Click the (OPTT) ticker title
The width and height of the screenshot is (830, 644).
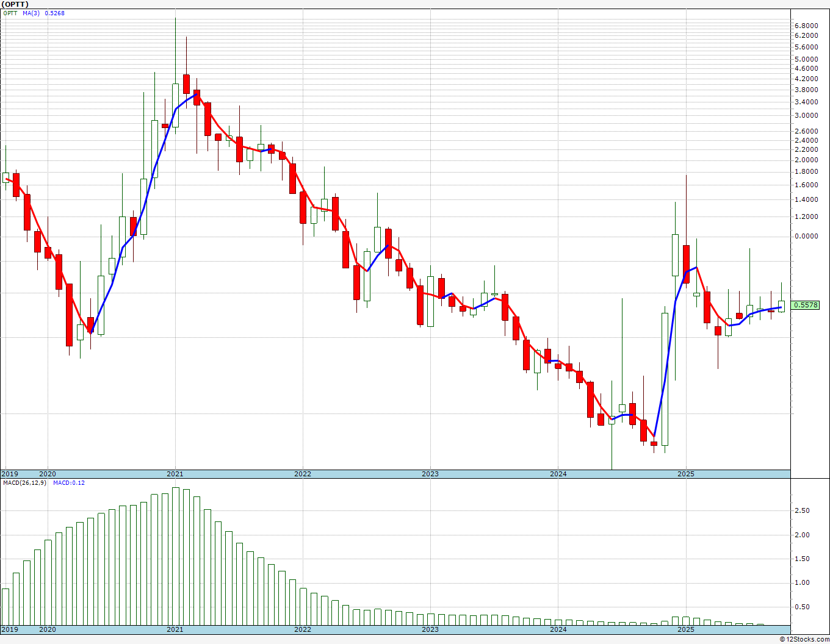coord(15,4)
